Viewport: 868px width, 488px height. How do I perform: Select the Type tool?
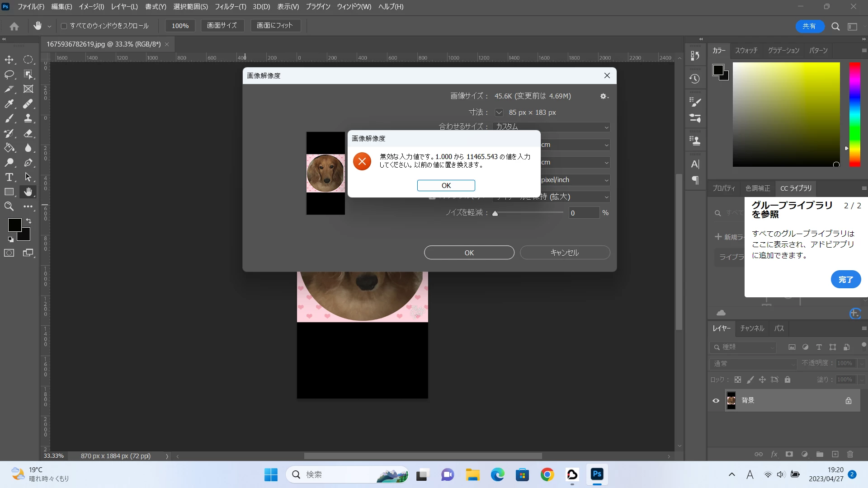pos(9,177)
